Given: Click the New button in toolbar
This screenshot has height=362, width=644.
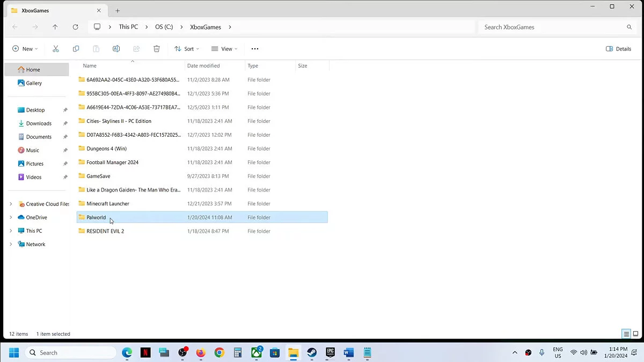Looking at the screenshot, I should (25, 49).
